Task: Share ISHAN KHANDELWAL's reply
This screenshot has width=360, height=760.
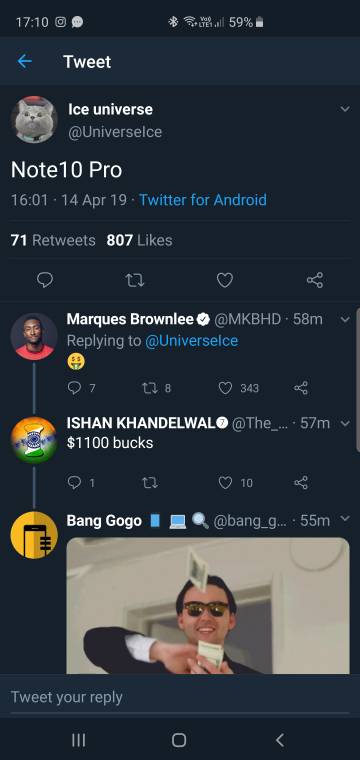Action: [301, 482]
